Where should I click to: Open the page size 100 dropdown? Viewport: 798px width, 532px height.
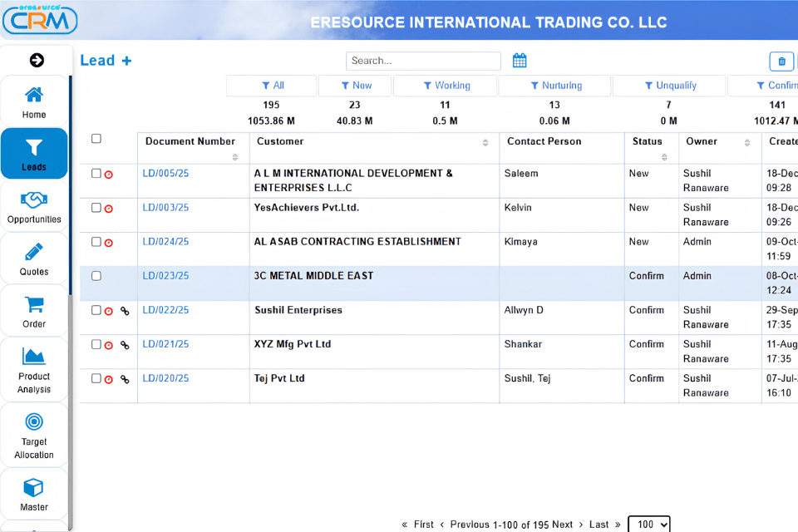649,525
